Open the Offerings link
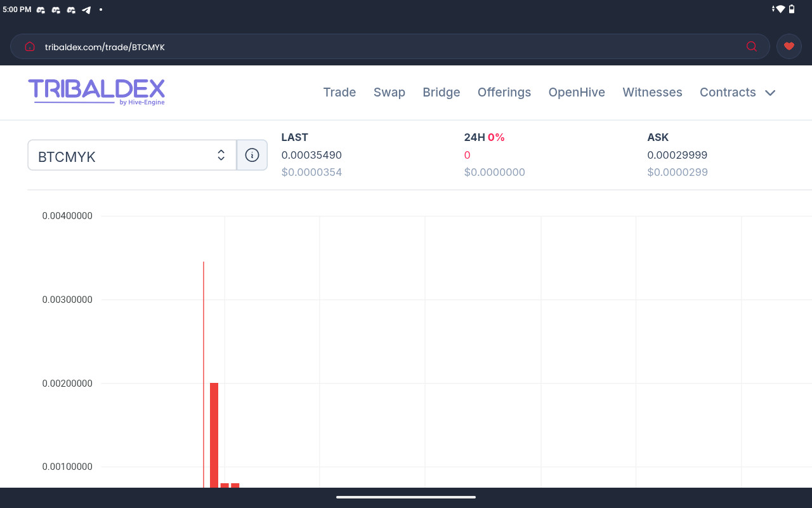The image size is (812, 508). (504, 93)
